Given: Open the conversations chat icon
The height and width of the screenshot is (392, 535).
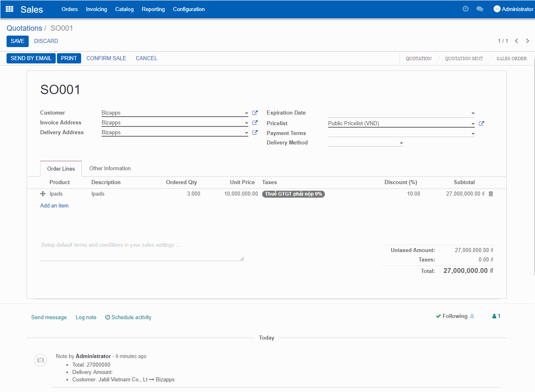Looking at the screenshot, I should point(480,9).
